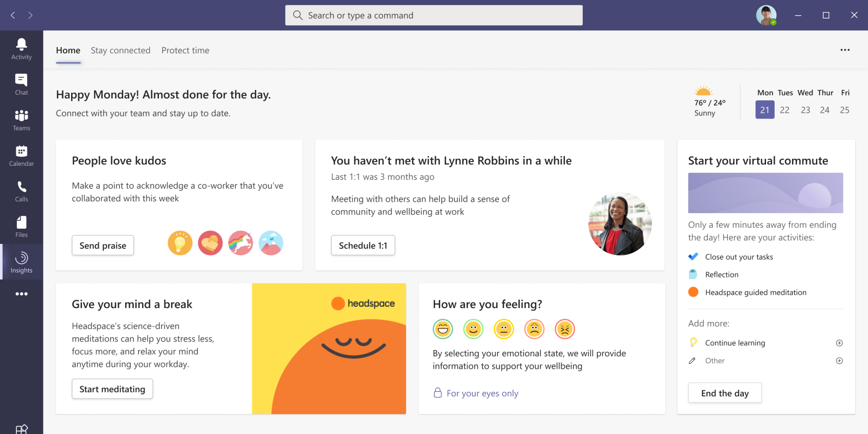Expand more apps ellipsis in sidebar
The height and width of the screenshot is (434, 868).
[x=21, y=294]
